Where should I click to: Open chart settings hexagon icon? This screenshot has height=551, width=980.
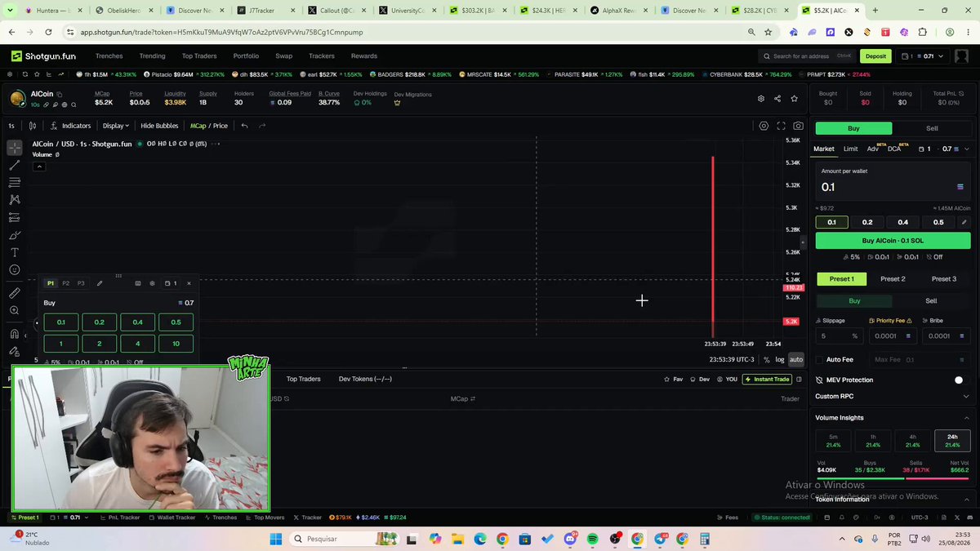tap(764, 126)
